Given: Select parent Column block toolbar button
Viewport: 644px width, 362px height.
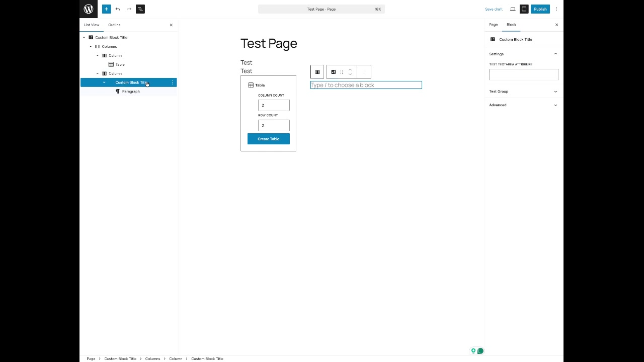Looking at the screenshot, I should tap(317, 72).
